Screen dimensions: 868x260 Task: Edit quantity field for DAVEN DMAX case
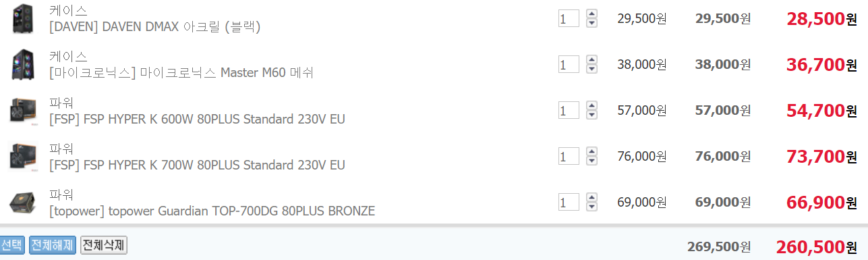(569, 18)
